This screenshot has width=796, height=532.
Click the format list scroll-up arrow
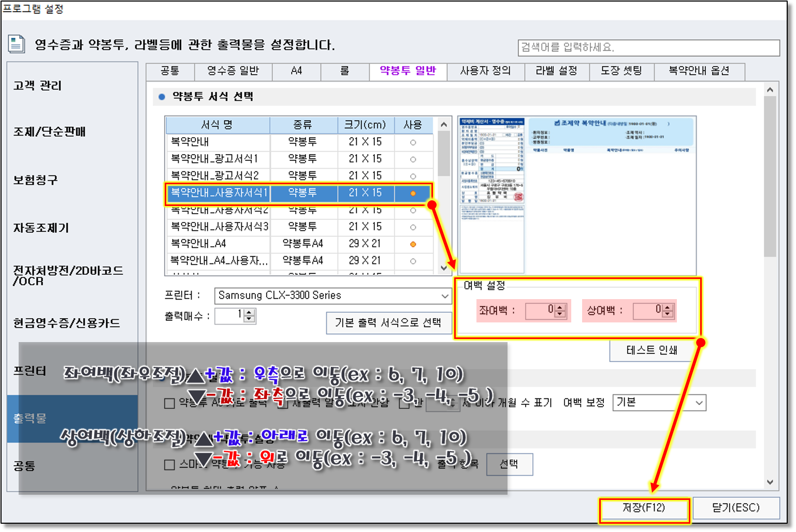tap(443, 125)
